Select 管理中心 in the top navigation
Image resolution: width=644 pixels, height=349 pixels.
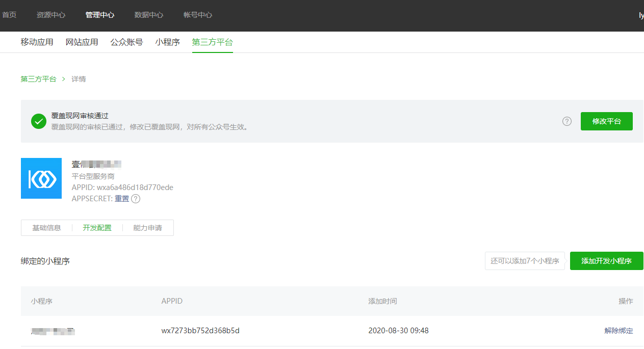pos(100,15)
